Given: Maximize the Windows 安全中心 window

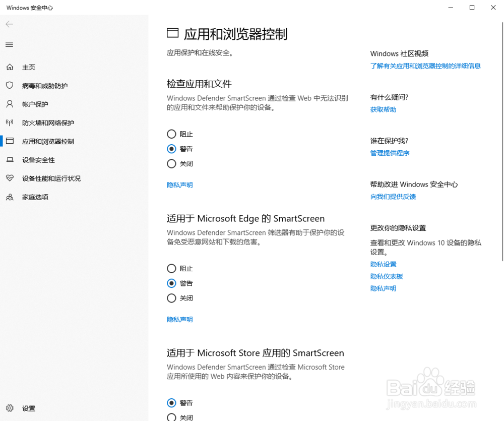Looking at the screenshot, I should (472, 8).
